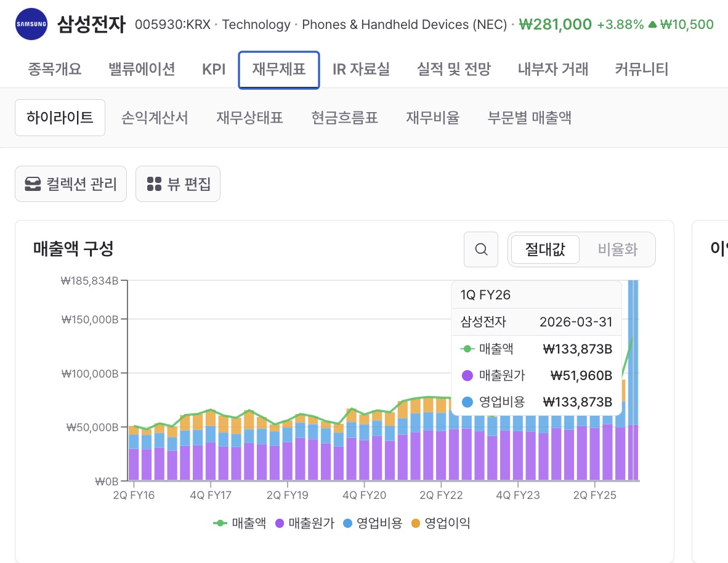Viewport: 728px width, 563px height.
Task: Click the 2Q FY16 axis label
Action: pos(134,495)
